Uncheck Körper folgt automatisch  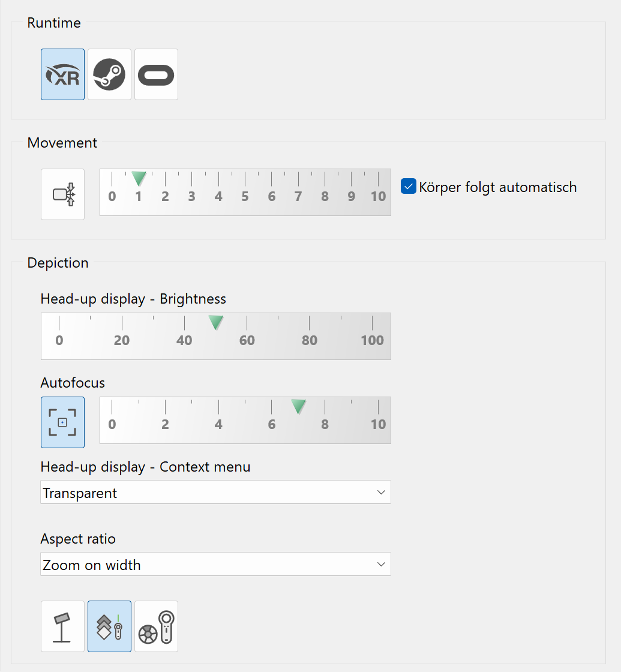408,187
